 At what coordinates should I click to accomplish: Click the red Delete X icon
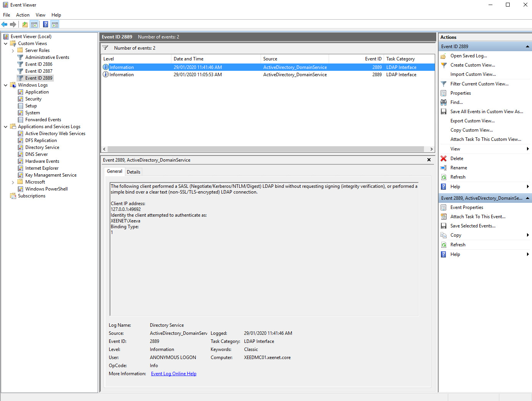(444, 159)
